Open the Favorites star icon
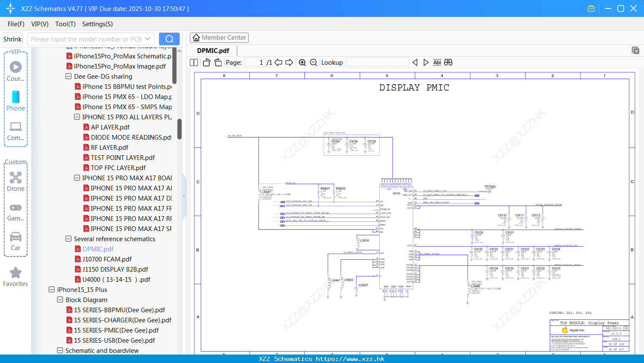Screen dimensions: 644x363 point(16,272)
